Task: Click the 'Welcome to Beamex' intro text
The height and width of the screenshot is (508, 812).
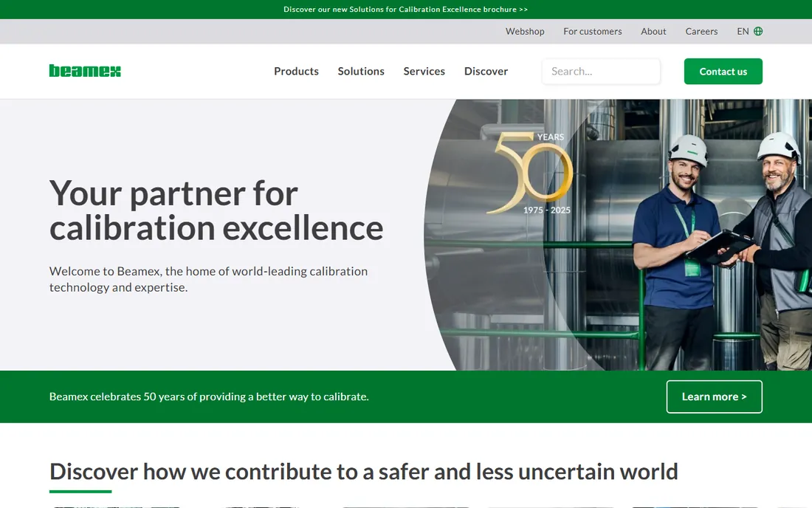Action: [x=208, y=279]
